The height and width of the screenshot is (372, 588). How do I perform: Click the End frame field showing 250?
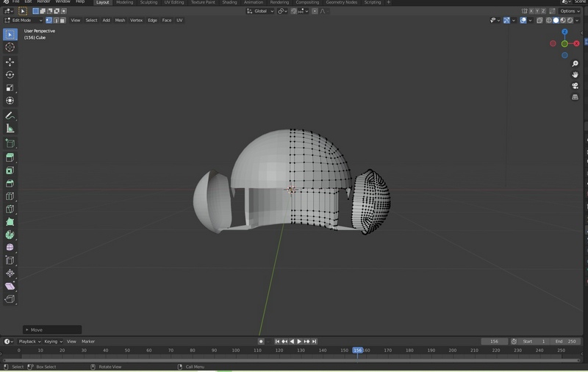565,341
